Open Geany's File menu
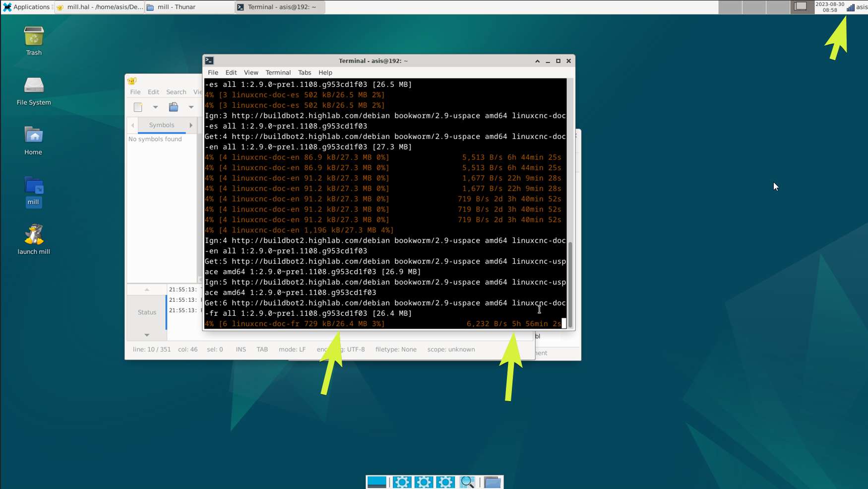This screenshot has width=868, height=489. click(135, 92)
